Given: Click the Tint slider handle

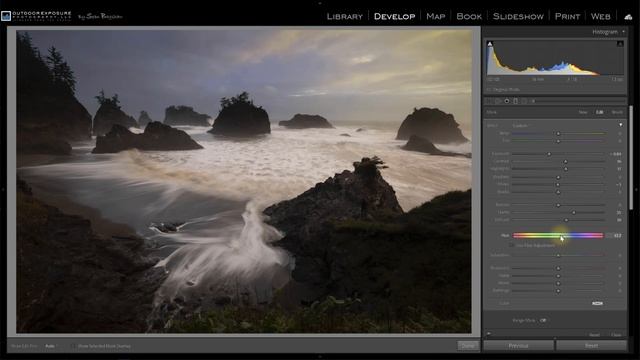Looking at the screenshot, I should (x=558, y=141).
